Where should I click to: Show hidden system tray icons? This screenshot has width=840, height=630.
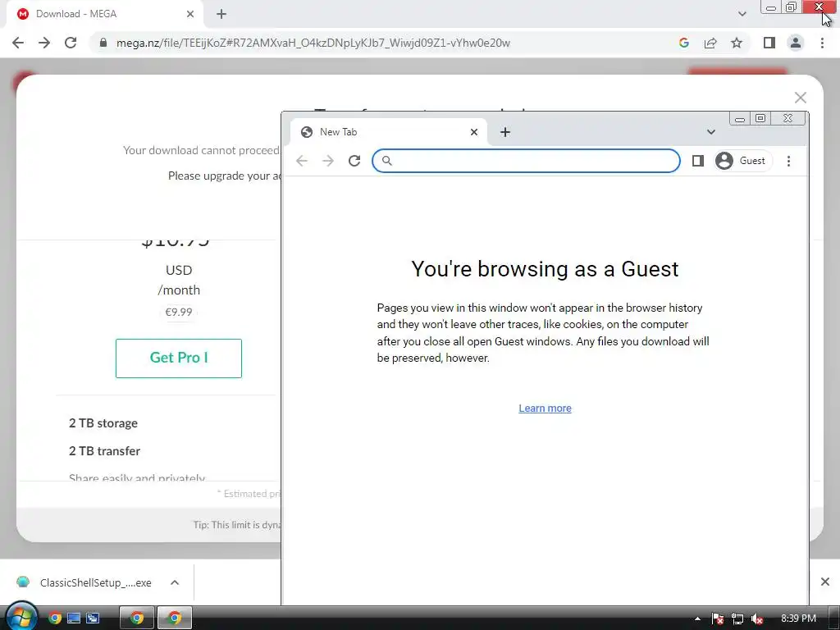tap(697, 619)
